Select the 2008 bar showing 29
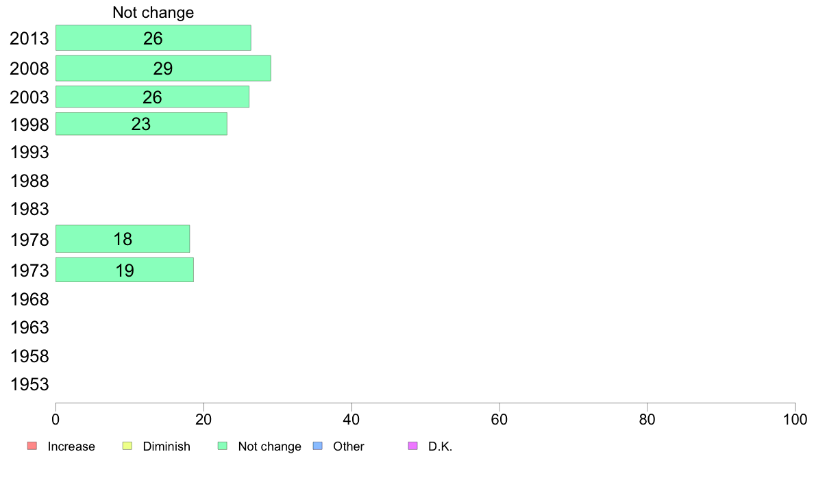 tap(163, 68)
